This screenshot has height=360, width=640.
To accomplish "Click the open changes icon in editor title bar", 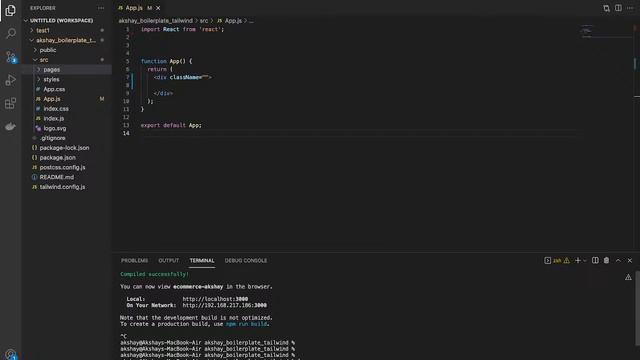I will point(607,8).
